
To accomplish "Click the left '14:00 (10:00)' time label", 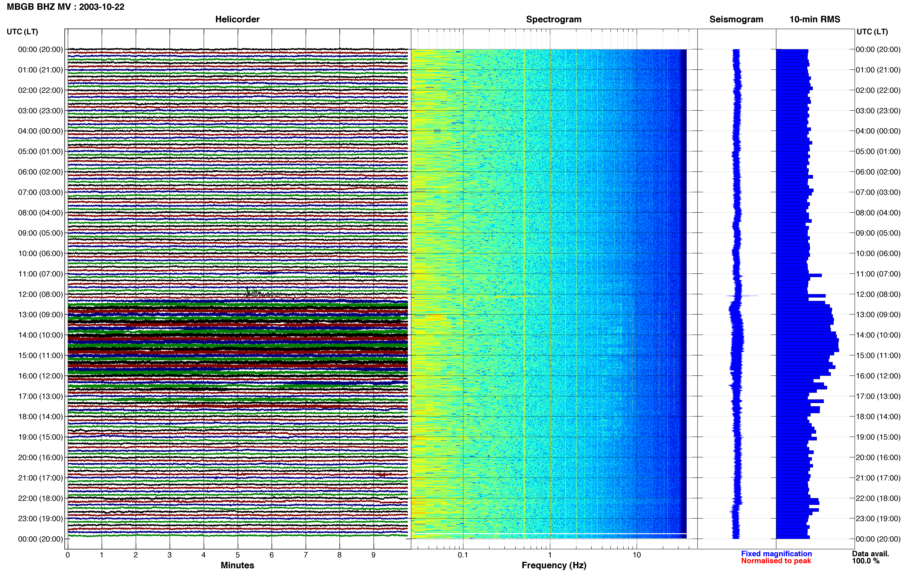I will (x=41, y=335).
